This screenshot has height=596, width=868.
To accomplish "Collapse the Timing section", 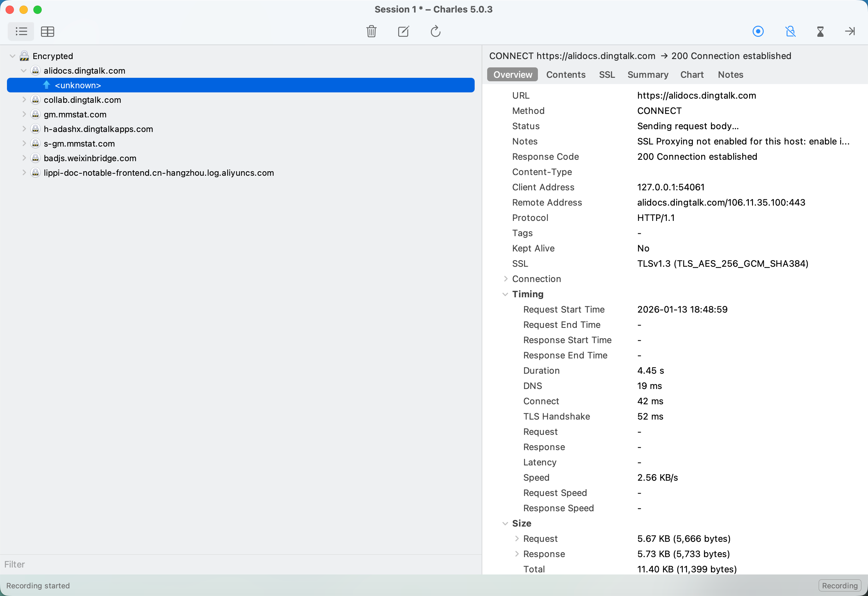I will point(505,294).
